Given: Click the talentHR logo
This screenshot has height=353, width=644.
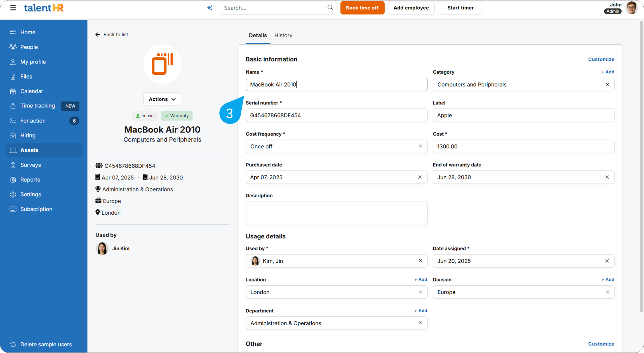Looking at the screenshot, I should point(44,8).
